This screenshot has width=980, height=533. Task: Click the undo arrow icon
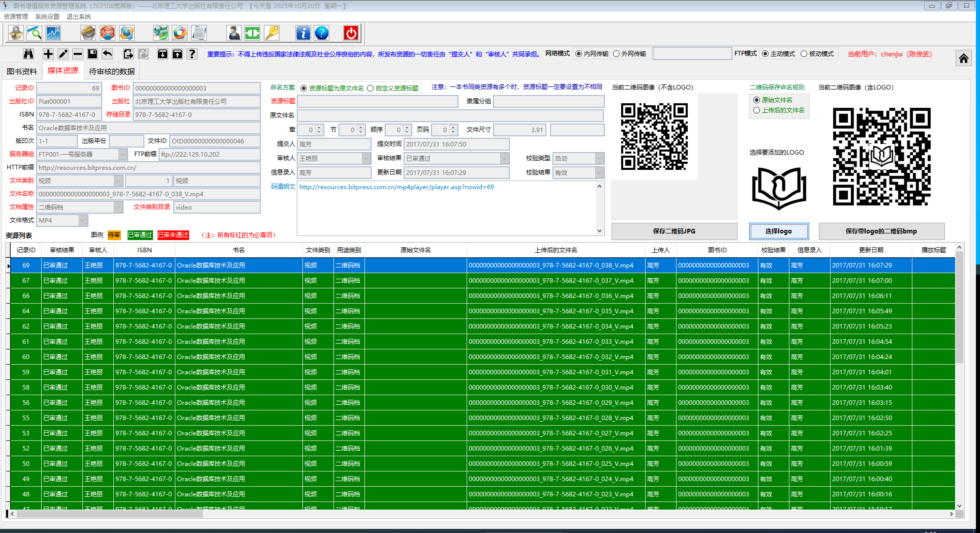click(107, 54)
